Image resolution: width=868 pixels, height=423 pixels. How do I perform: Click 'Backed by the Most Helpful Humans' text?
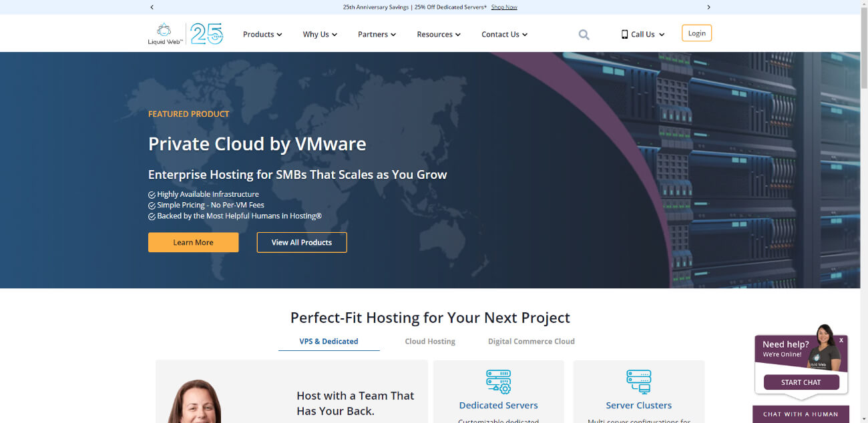pos(239,216)
